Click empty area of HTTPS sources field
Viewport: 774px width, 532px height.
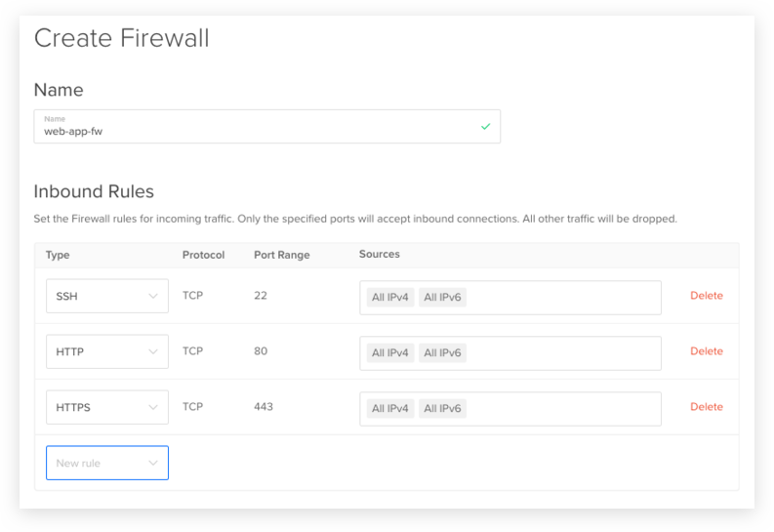tap(563, 409)
